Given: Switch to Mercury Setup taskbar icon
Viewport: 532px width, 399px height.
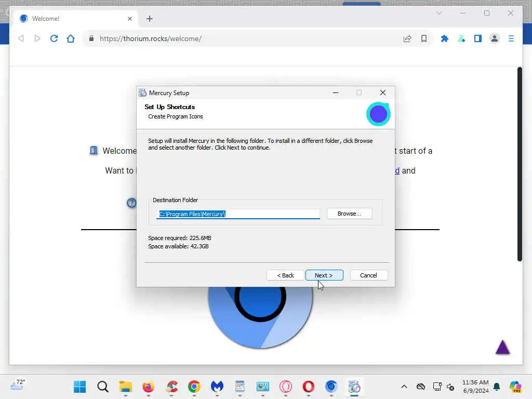Looking at the screenshot, I should coord(354,387).
